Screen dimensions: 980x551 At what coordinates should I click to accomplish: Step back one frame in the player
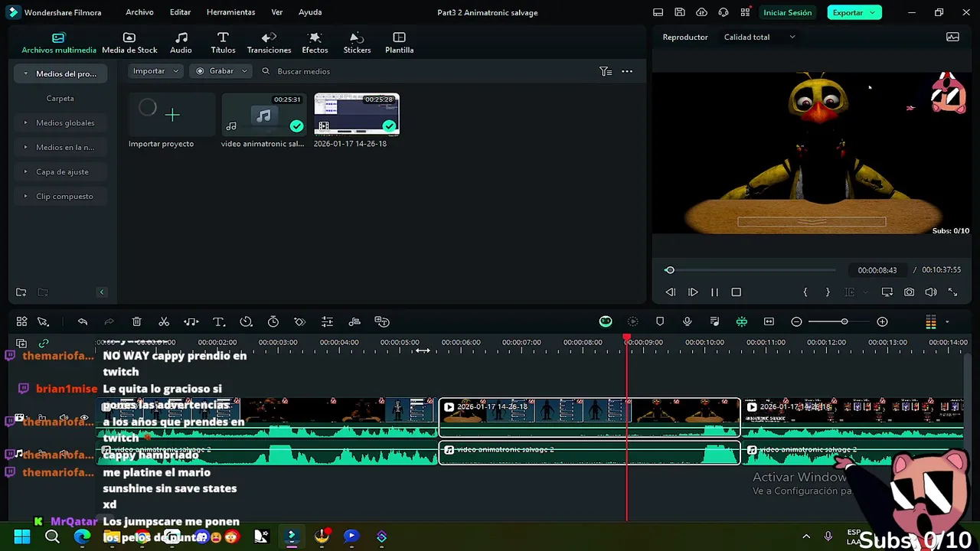[x=670, y=292]
